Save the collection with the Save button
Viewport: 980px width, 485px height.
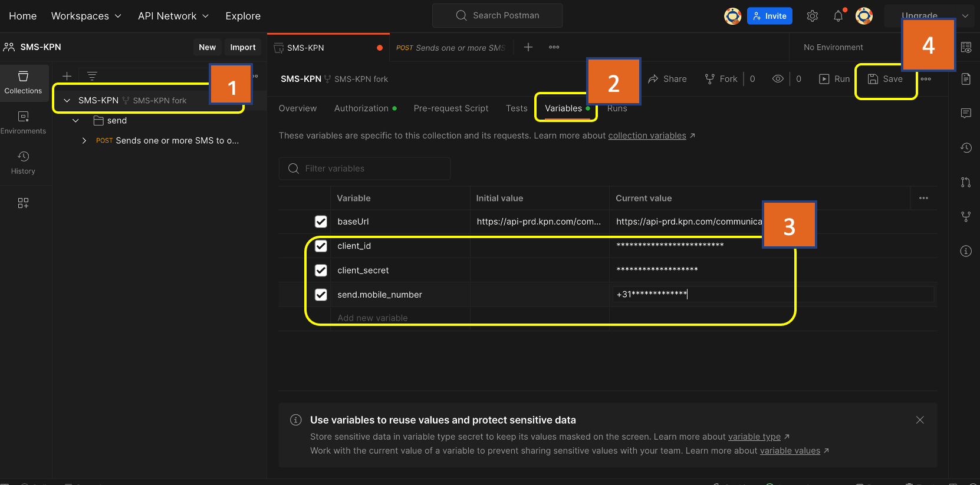pyautogui.click(x=885, y=79)
